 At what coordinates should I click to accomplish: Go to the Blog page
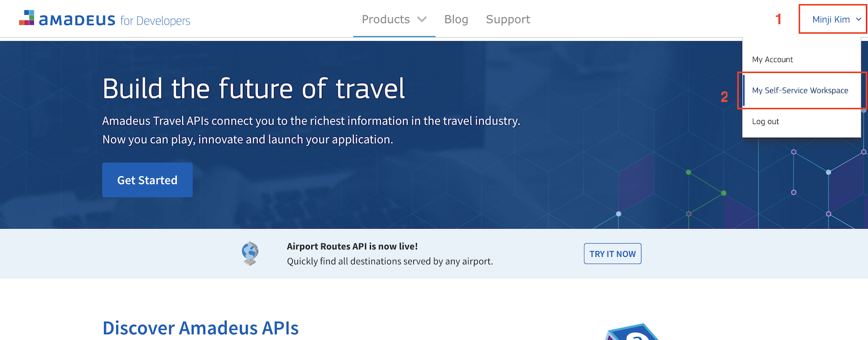456,19
